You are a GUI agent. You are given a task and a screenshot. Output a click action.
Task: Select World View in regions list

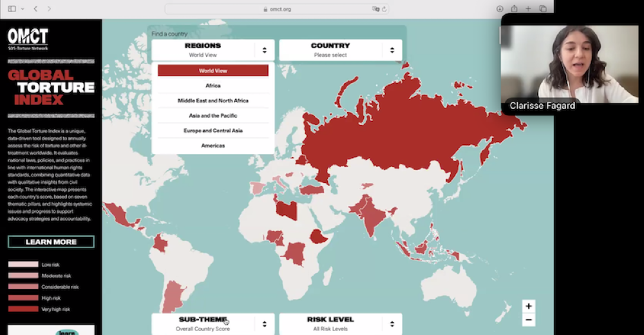213,71
